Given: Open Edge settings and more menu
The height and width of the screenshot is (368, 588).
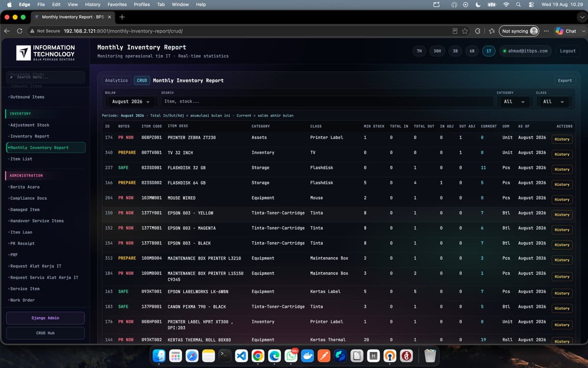Looking at the screenshot, I should pos(546,31).
